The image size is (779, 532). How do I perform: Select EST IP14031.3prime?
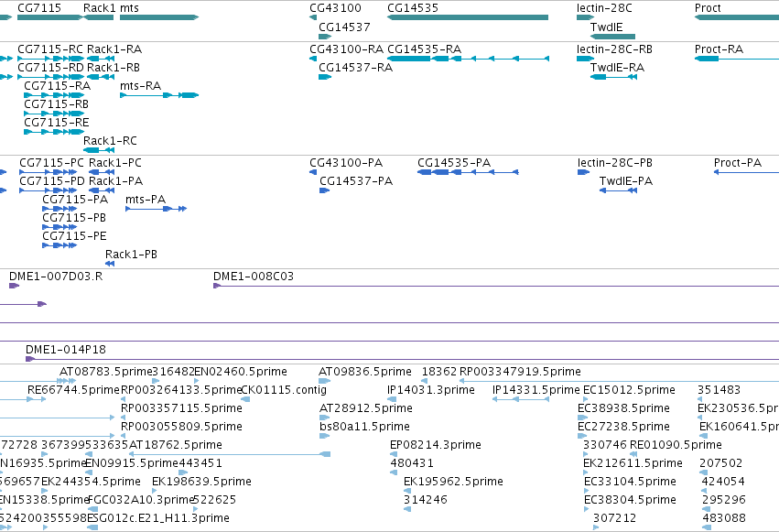coord(431,390)
